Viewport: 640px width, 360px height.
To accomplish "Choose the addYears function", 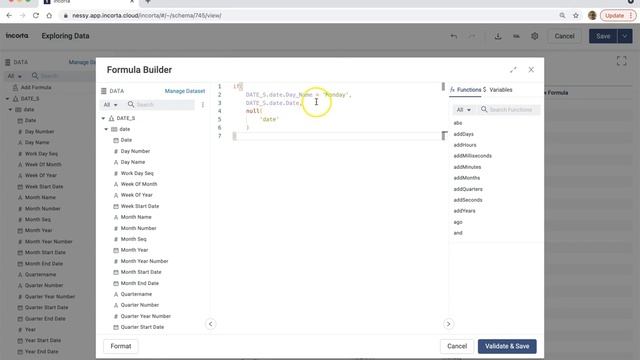I will tap(464, 211).
